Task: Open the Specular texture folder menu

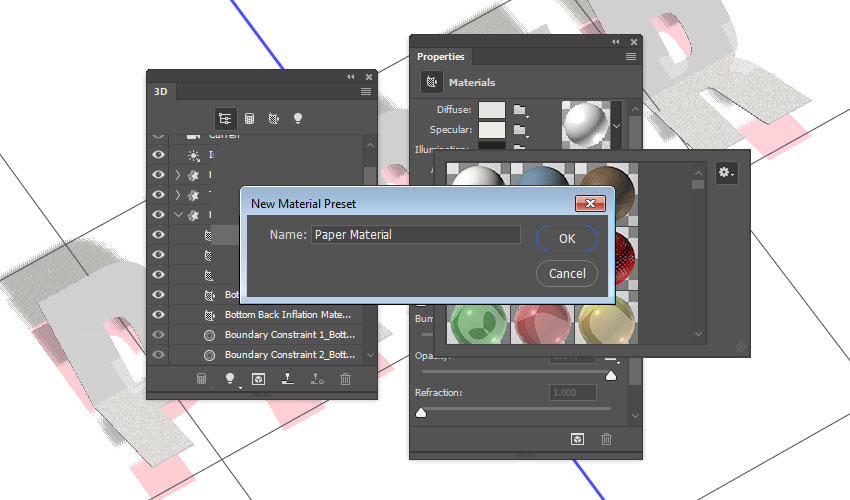Action: coord(520,130)
